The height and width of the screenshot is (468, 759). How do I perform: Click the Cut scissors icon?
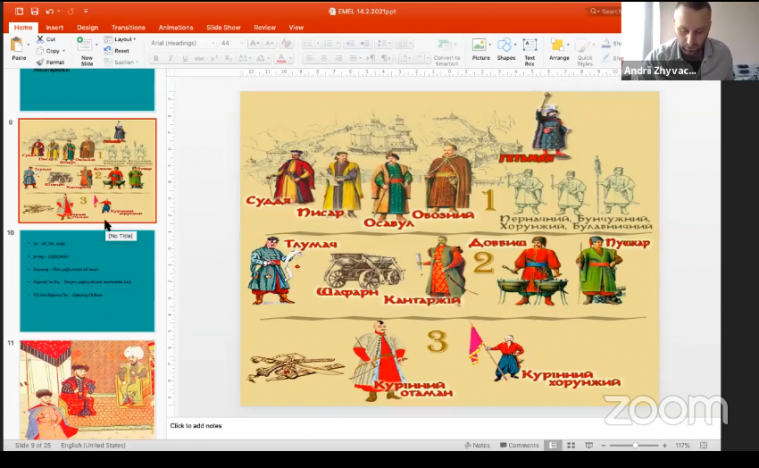tap(40, 39)
